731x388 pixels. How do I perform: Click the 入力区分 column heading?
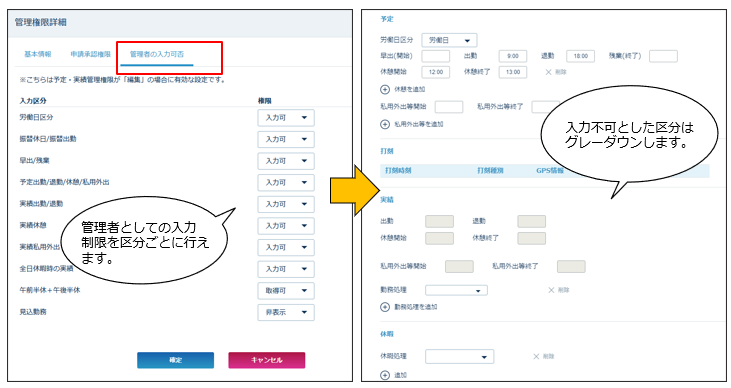point(33,101)
